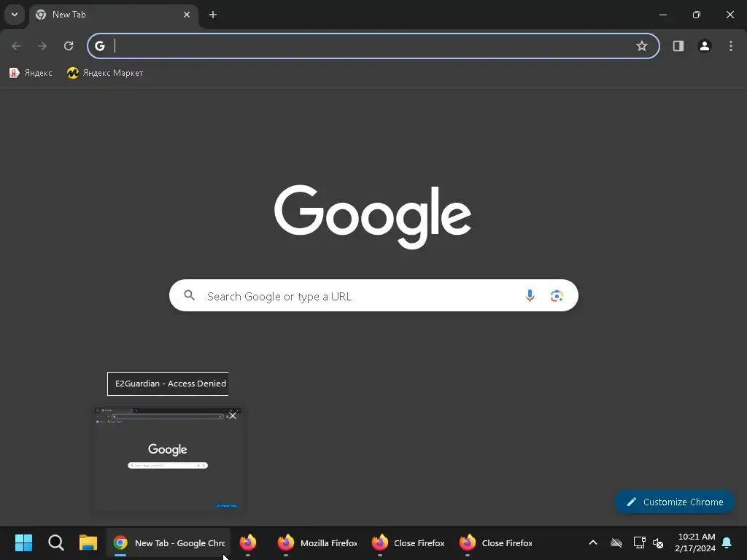Click into the Chrome address bar
Image resolution: width=747 pixels, height=560 pixels.
[x=373, y=46]
